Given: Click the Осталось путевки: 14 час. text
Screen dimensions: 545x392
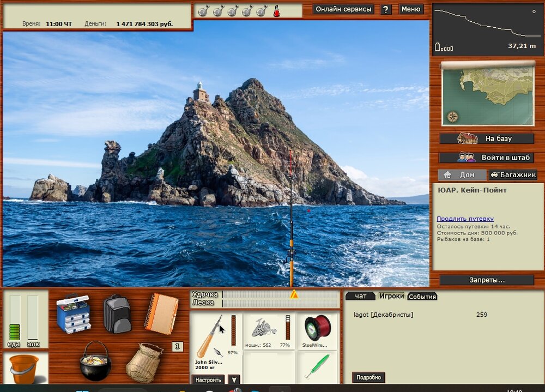Looking at the screenshot, I should 473,226.
